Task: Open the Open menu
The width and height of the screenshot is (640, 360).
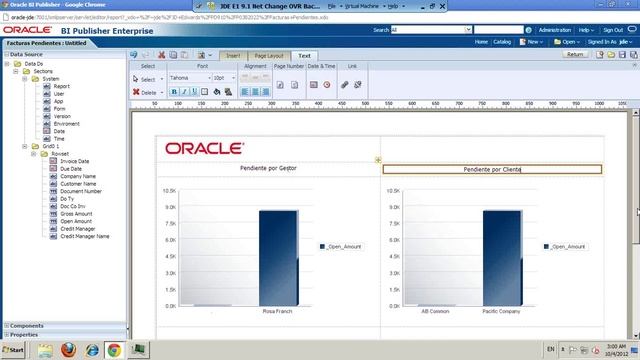Action: 567,42
